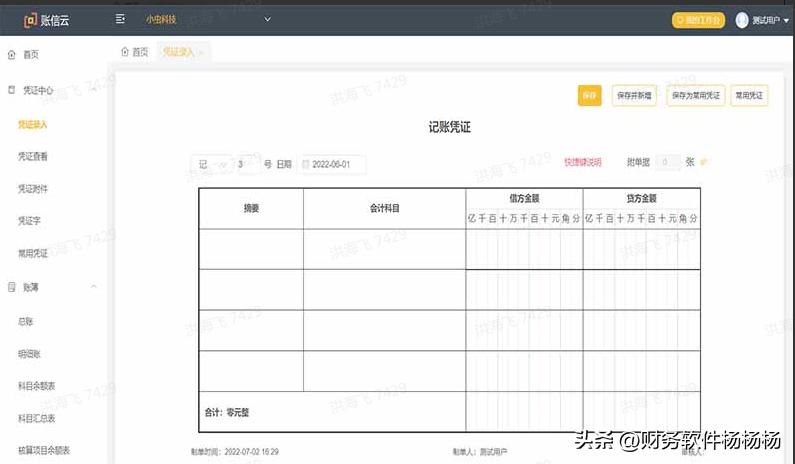Screen dimensions: 795x464
Task: Click the first row 会计科目 cell
Action: pos(385,249)
